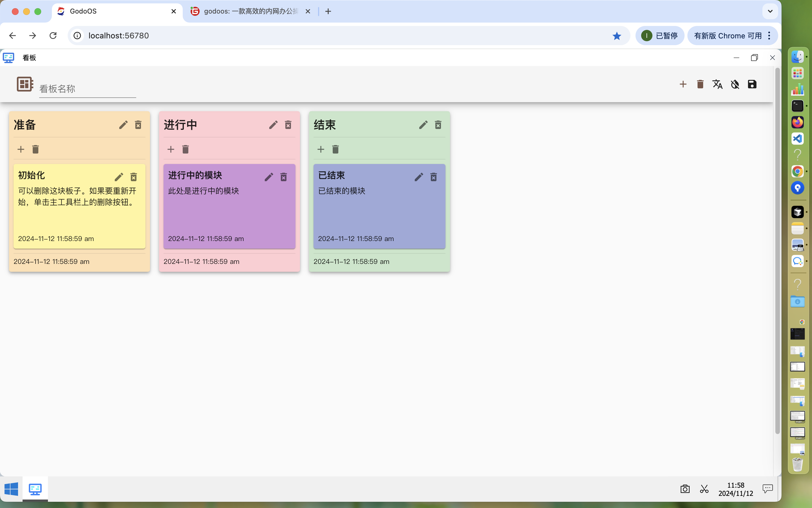Delete the 已结束 card
The height and width of the screenshot is (508, 812).
(x=434, y=177)
